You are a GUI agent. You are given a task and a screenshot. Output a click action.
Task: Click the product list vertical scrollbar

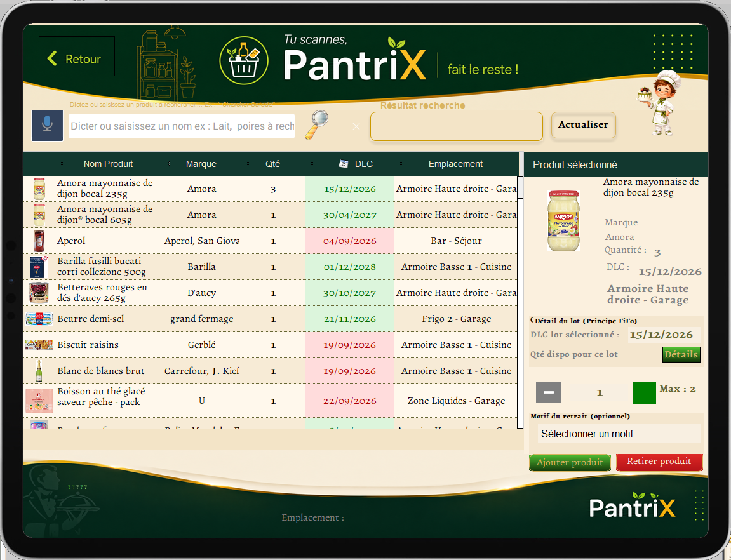click(520, 302)
